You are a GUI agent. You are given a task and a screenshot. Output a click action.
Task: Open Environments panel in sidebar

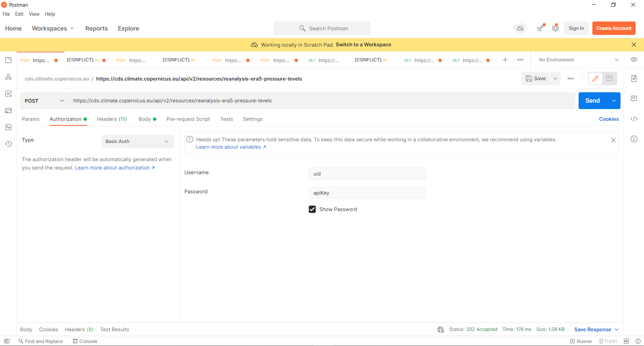click(x=8, y=94)
